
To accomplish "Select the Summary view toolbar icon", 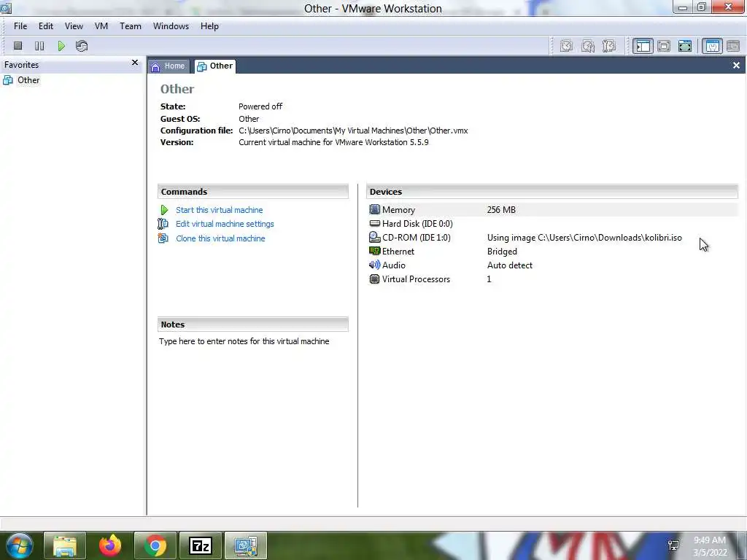I will [712, 46].
